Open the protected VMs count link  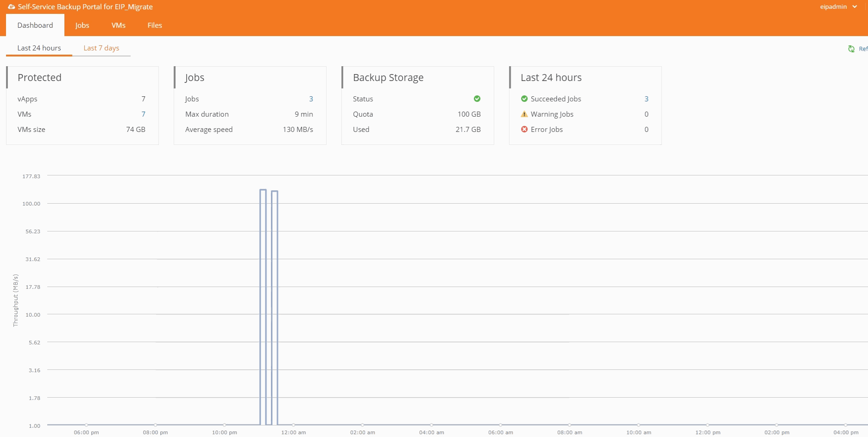coord(143,114)
